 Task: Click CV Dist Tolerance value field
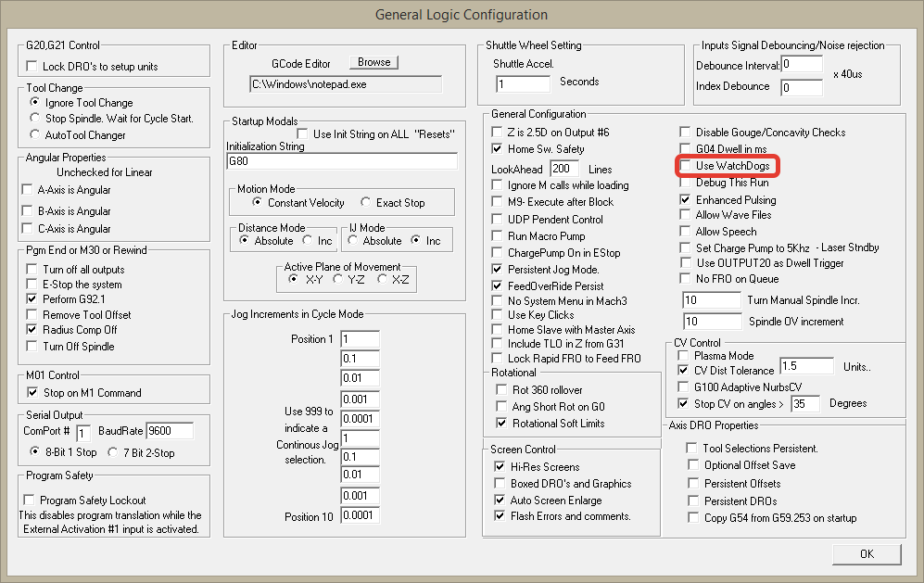(x=806, y=366)
